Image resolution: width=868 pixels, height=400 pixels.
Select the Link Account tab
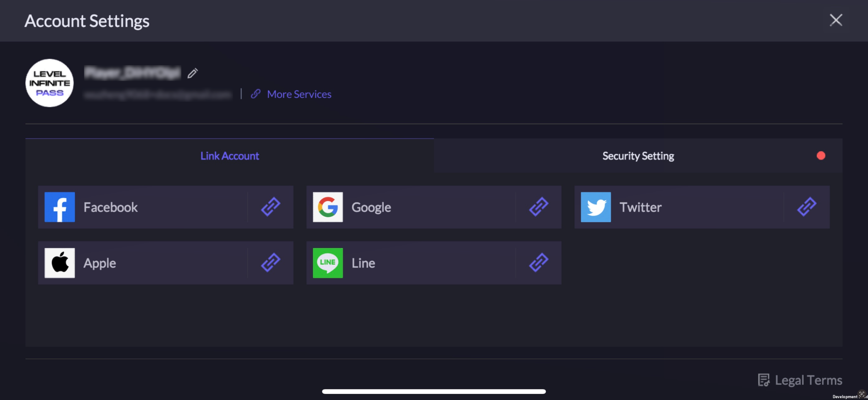point(229,156)
